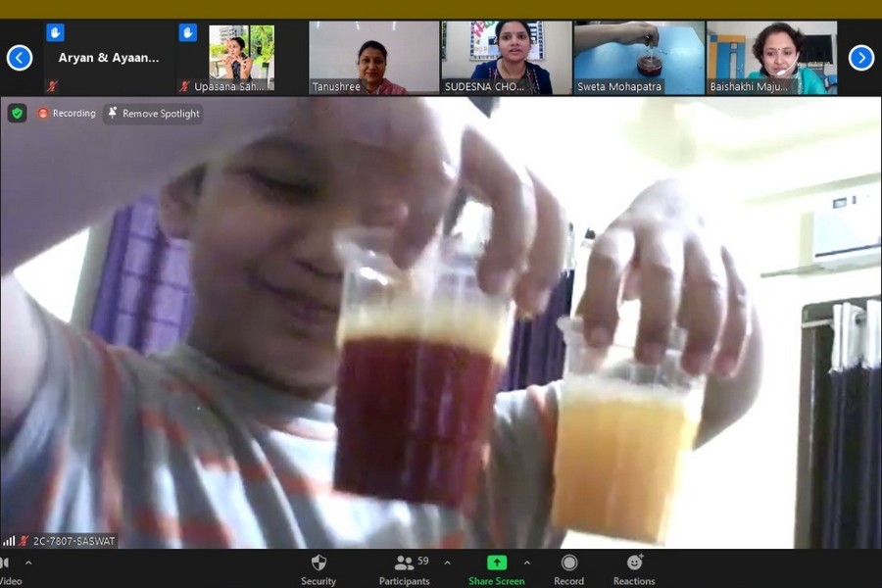The width and height of the screenshot is (882, 588).
Task: Click raised hand icon on Upasana's tile
Action: pos(187,32)
